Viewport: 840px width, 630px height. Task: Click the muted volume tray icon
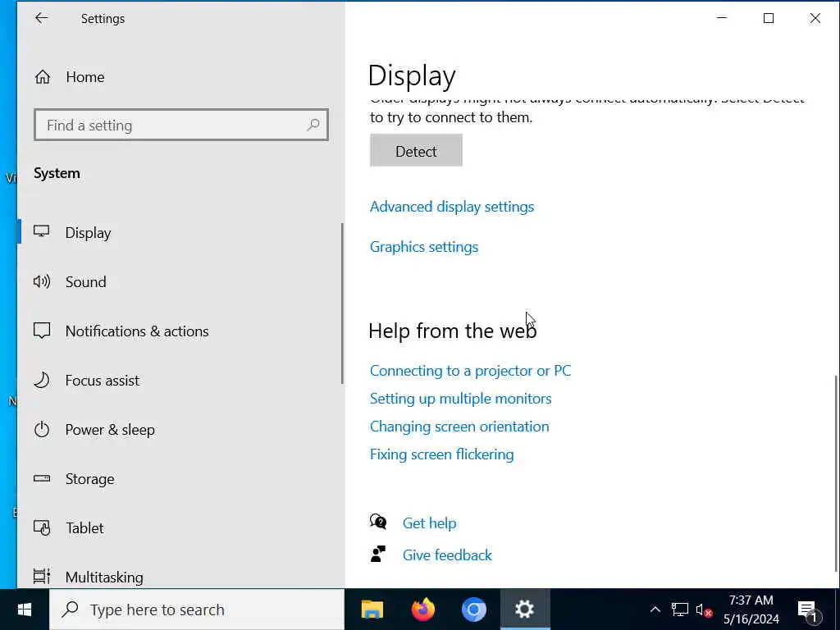click(704, 609)
